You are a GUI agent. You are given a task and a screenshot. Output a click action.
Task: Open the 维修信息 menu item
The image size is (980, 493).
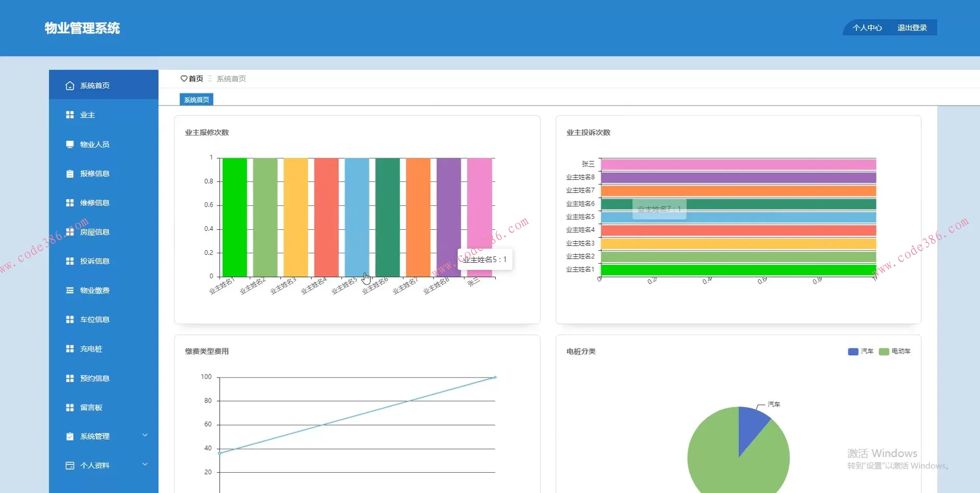point(95,203)
